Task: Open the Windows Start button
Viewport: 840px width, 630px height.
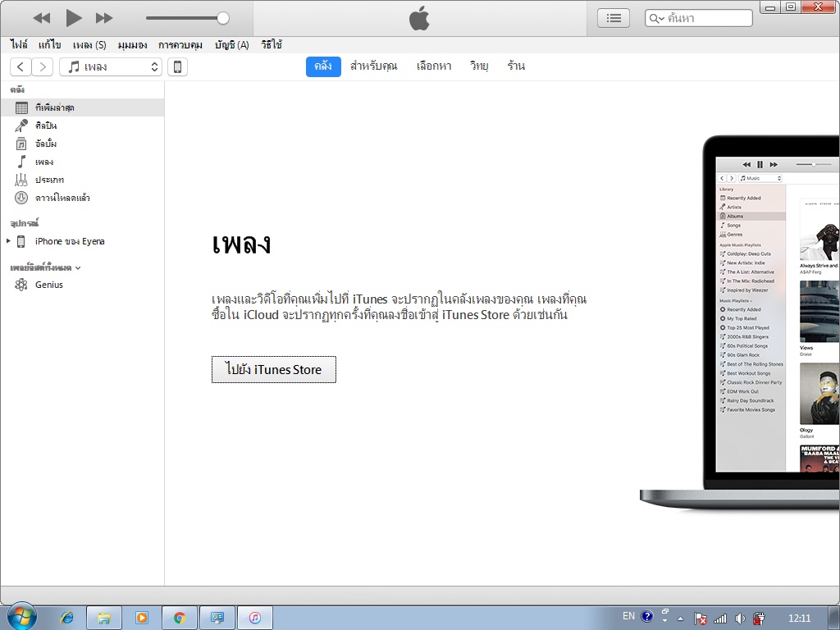Action: click(21, 618)
